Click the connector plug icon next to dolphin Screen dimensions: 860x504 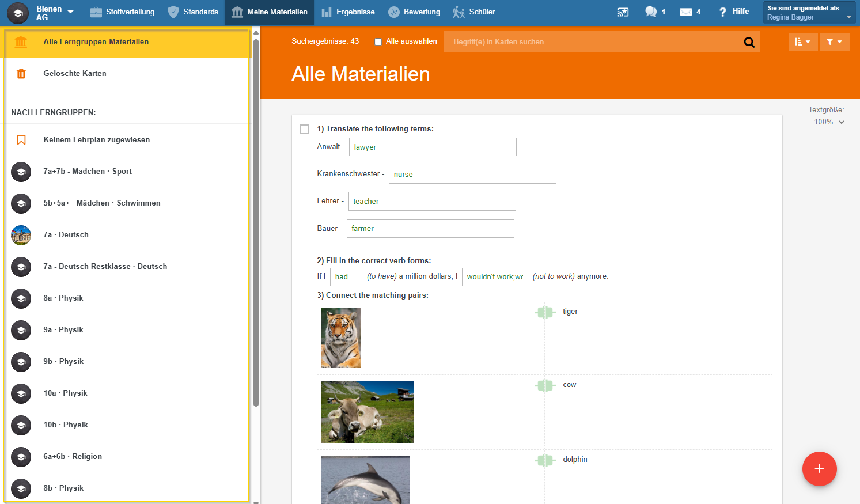click(x=545, y=460)
